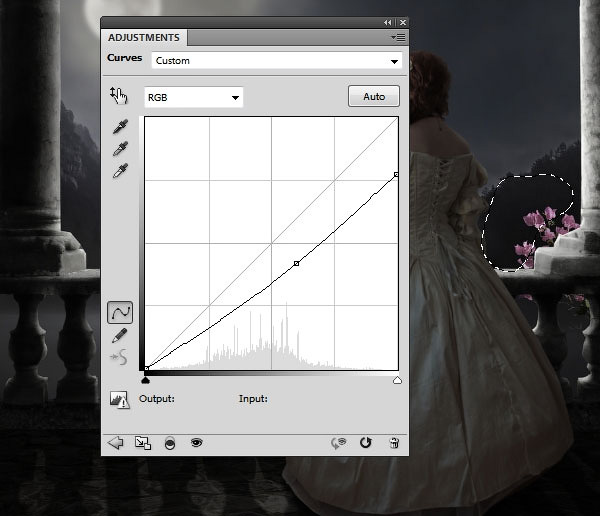The image size is (600, 516).
Task: View previous state icon
Action: pyautogui.click(x=338, y=443)
